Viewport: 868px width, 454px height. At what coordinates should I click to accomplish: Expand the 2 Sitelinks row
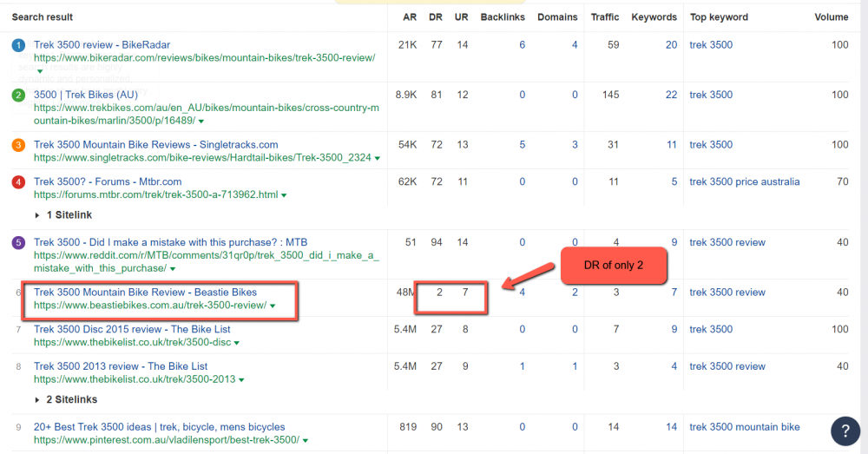(65, 399)
